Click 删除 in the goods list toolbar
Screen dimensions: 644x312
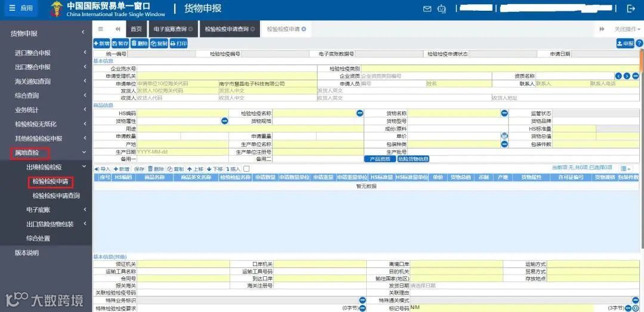click(156, 169)
